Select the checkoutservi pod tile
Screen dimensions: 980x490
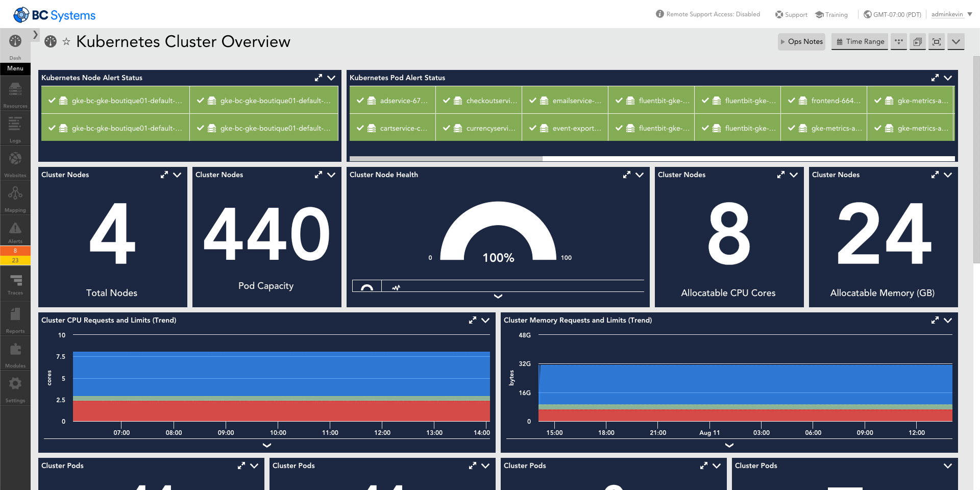click(x=479, y=101)
